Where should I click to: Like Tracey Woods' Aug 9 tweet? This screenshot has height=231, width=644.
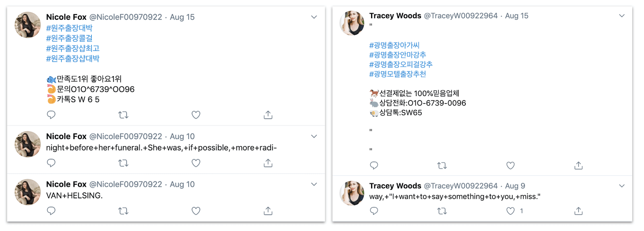click(x=510, y=211)
